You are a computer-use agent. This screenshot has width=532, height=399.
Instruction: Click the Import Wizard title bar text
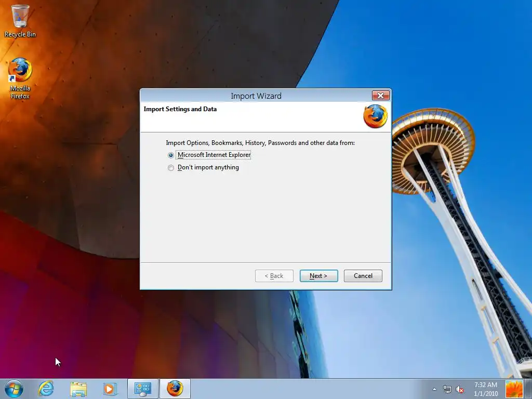click(256, 96)
